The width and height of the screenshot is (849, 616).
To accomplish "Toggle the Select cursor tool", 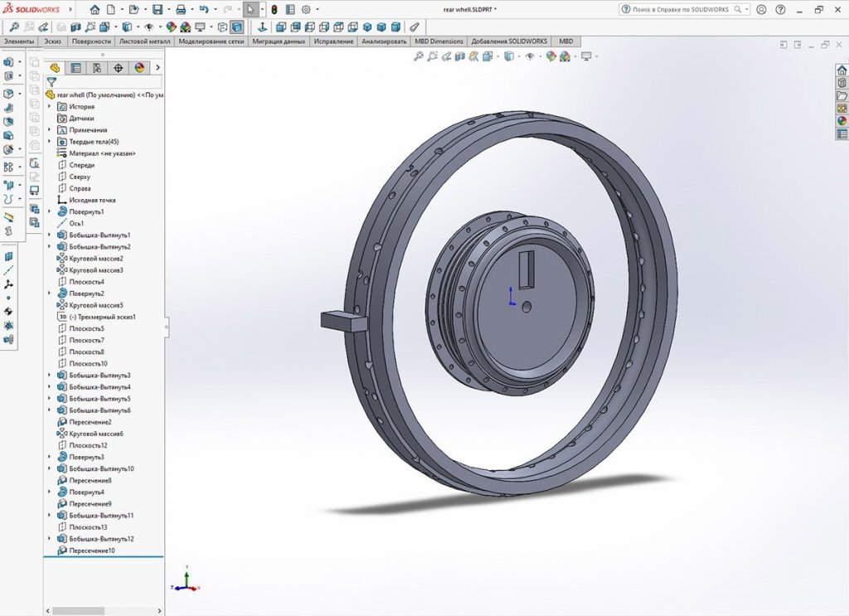I will tap(250, 10).
